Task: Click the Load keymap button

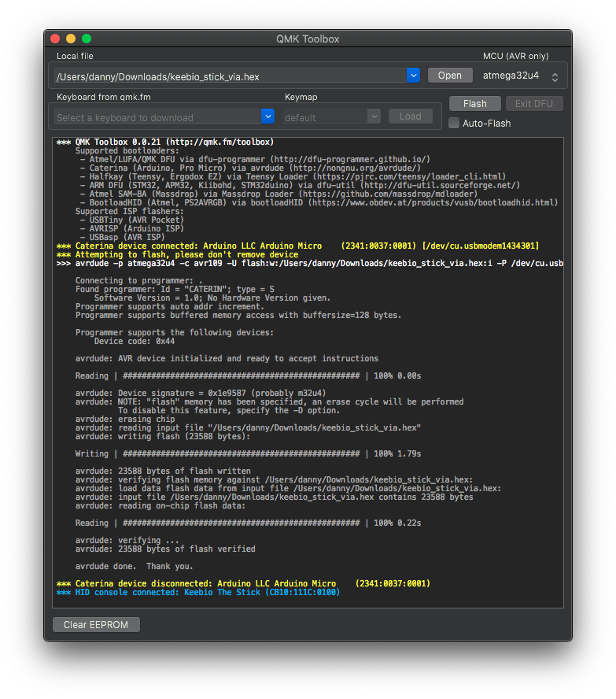Action: pos(410,116)
